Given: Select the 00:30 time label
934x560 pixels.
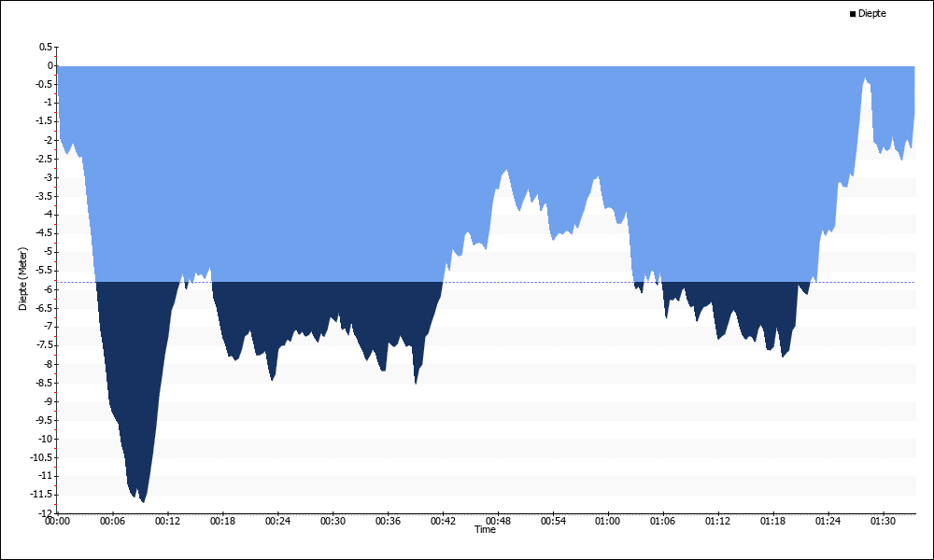Looking at the screenshot, I should [333, 521].
